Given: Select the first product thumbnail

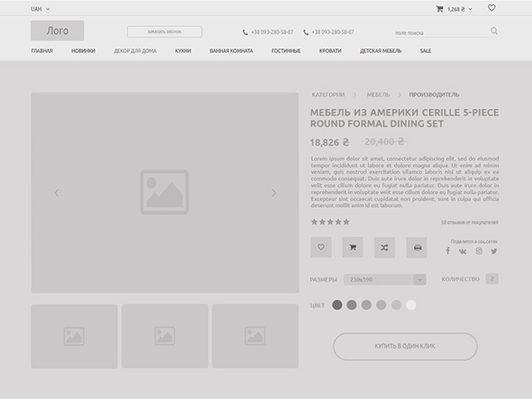Looking at the screenshot, I should [74, 336].
